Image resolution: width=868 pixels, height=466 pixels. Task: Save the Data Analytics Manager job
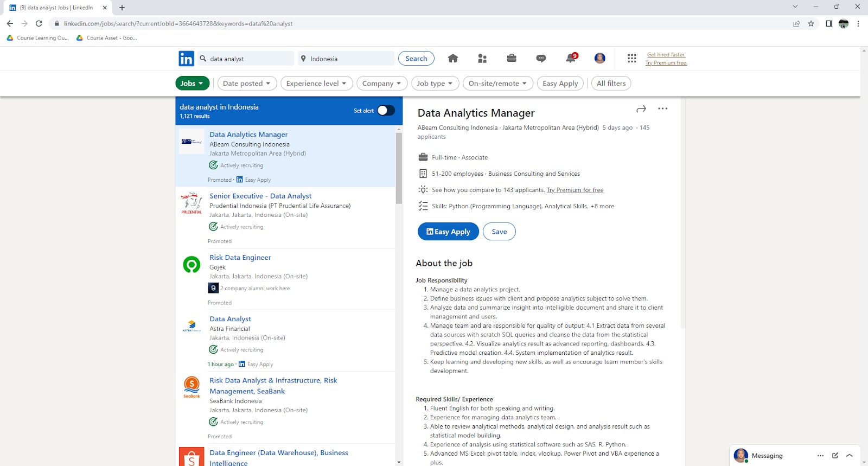point(499,232)
